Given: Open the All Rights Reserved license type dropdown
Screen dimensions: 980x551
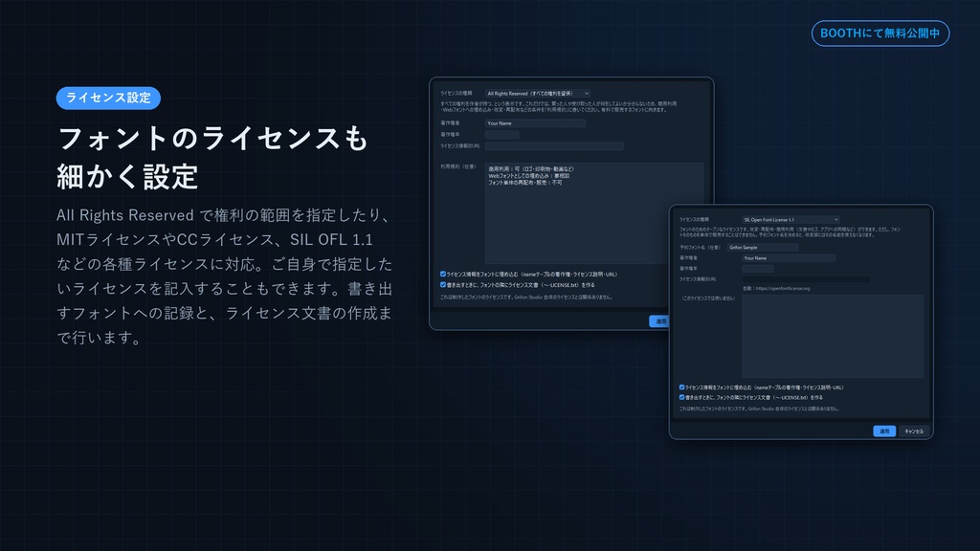Looking at the screenshot, I should click(538, 93).
